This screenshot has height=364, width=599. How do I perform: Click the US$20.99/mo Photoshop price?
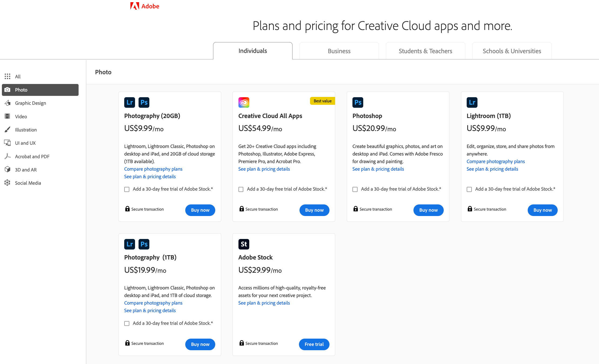[x=374, y=128]
